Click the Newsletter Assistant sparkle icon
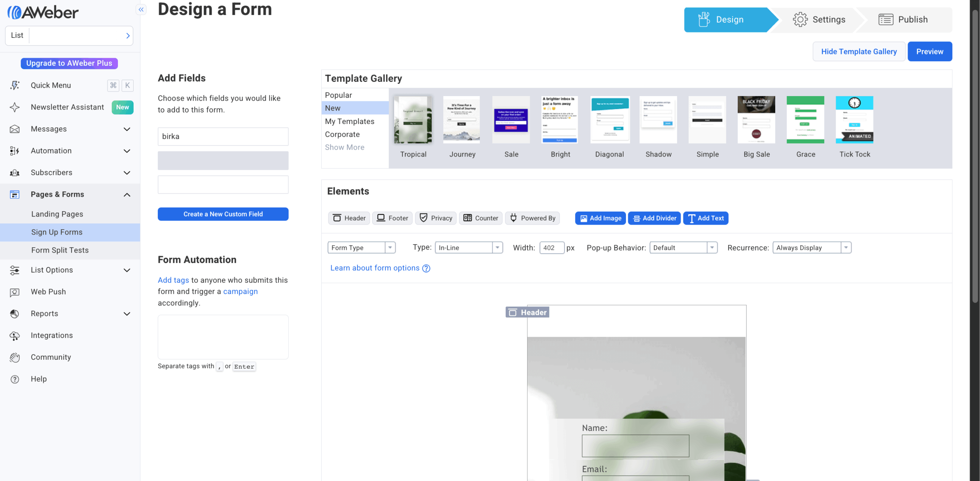Screen dimensions: 980x481 point(15,107)
